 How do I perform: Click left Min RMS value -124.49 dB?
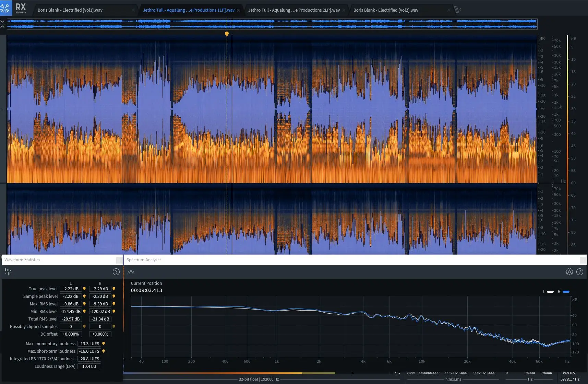[71, 311]
